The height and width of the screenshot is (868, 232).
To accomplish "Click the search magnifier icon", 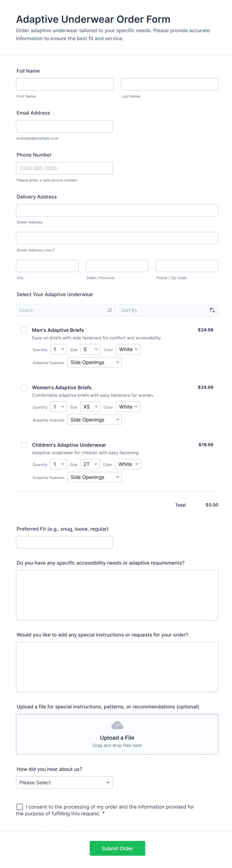I will tap(110, 310).
